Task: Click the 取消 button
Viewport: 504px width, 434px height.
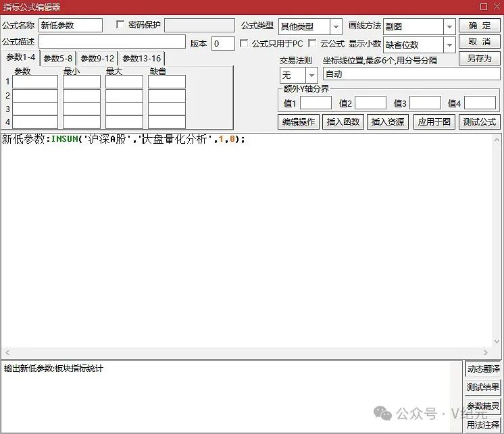Action: pyautogui.click(x=479, y=42)
